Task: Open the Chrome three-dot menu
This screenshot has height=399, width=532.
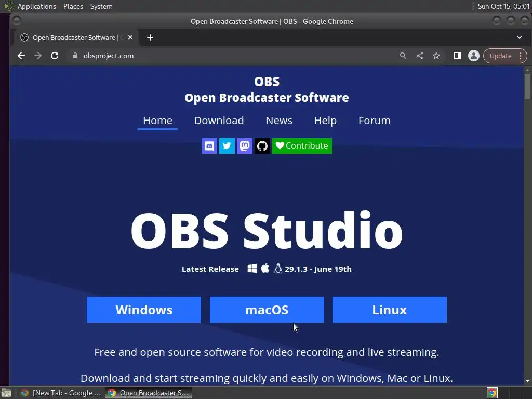Action: (521, 56)
